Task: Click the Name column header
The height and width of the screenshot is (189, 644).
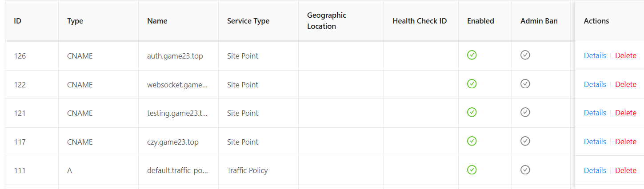Action: [x=157, y=21]
